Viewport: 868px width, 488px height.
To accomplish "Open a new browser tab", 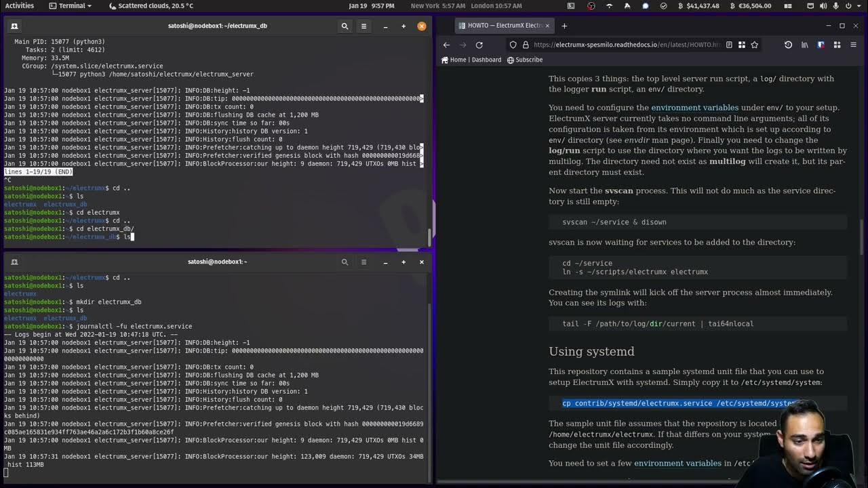I will tap(564, 26).
